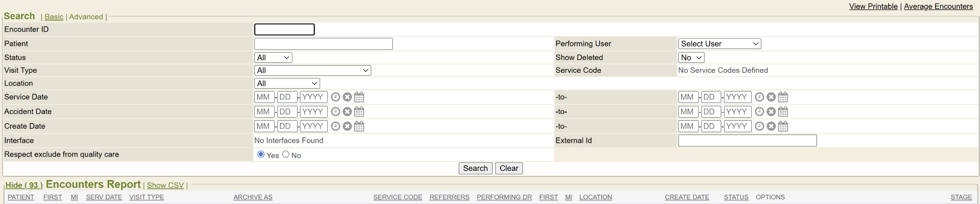The height and width of the screenshot is (204, 980).
Task: Open calendar for Accident Date end range
Action: point(783,112)
